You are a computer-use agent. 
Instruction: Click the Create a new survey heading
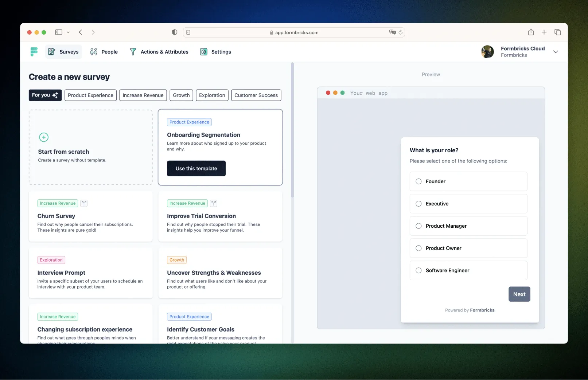pos(69,77)
